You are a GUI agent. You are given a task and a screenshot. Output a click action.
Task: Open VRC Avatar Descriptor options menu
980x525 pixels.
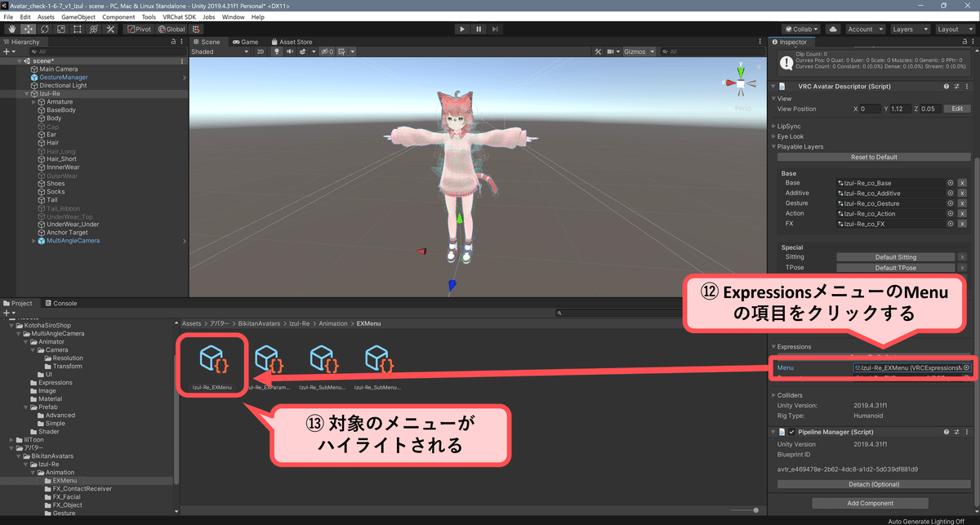[967, 86]
